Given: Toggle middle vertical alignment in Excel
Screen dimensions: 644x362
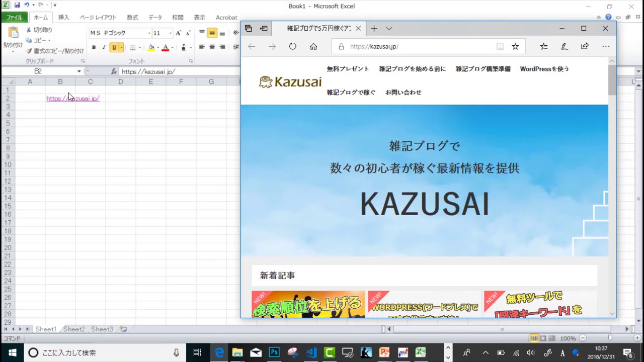Looking at the screenshot, I should [x=212, y=33].
